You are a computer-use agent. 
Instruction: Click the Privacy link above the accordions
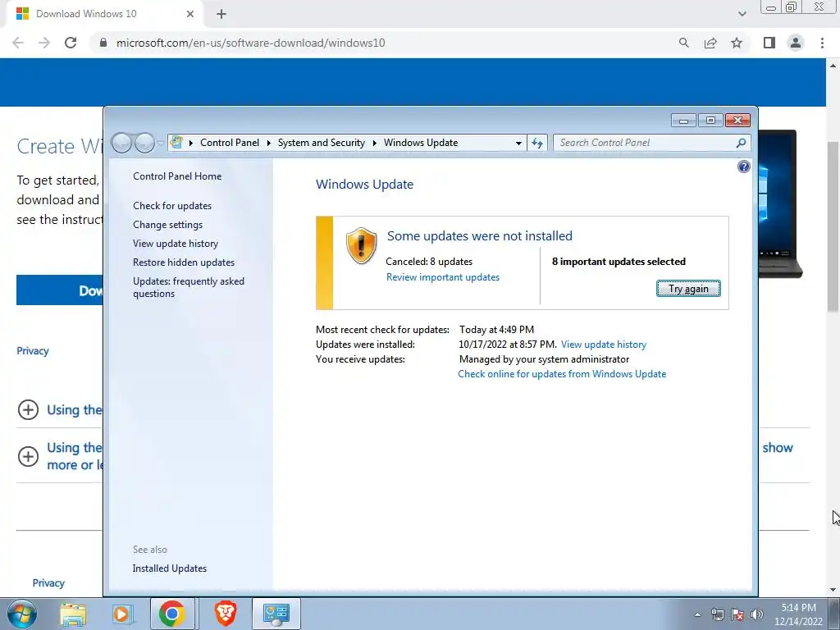(x=33, y=351)
